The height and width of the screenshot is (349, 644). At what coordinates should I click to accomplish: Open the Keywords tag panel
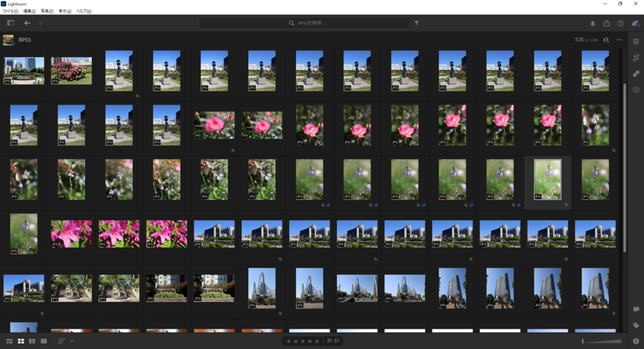click(x=636, y=325)
